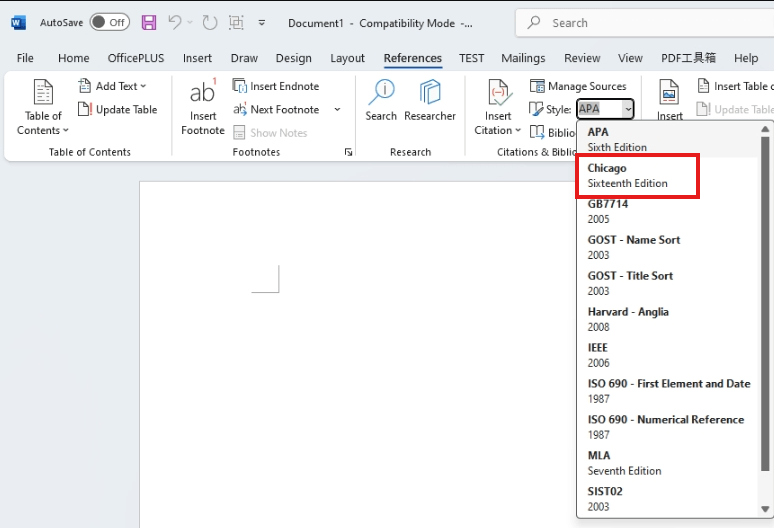
Task: Open the File menu
Action: tap(25, 58)
